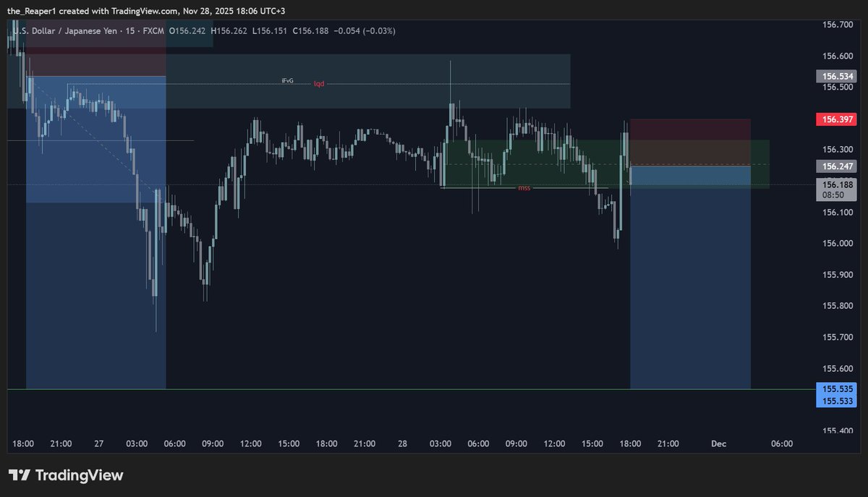The image size is (868, 497).
Task: Click the C156.188 close value
Action: click(309, 31)
